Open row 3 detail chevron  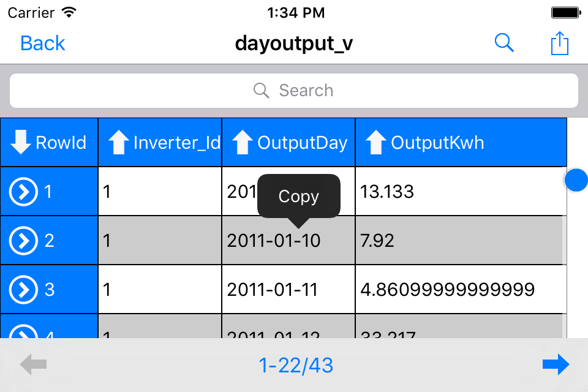tap(23, 290)
